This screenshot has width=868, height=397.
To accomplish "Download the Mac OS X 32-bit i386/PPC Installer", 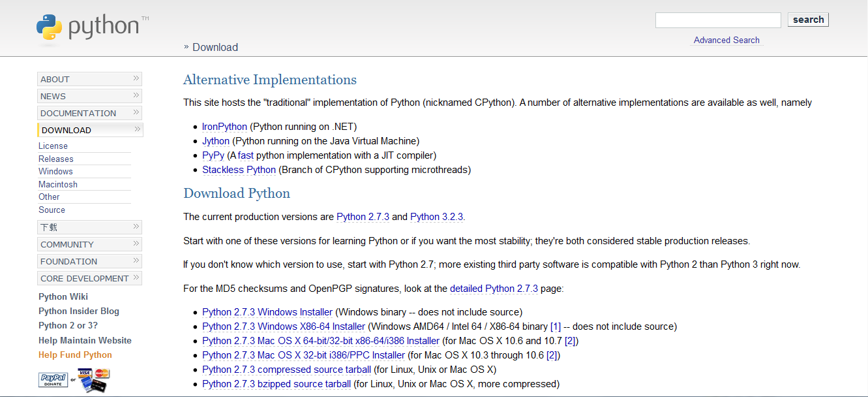I will tap(303, 355).
